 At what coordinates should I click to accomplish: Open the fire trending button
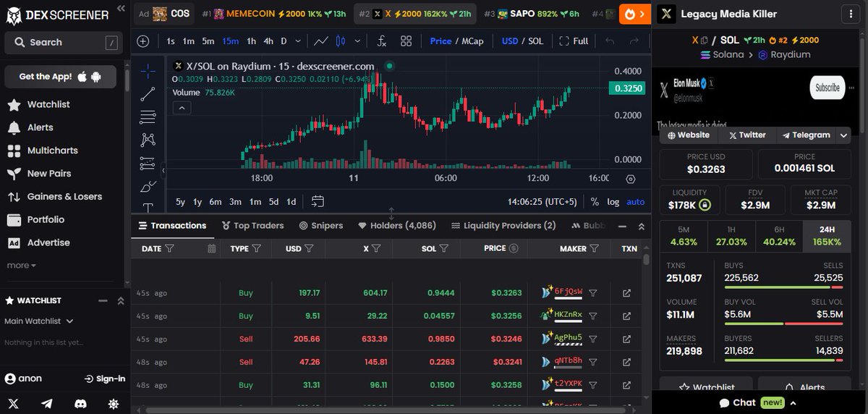(635, 14)
